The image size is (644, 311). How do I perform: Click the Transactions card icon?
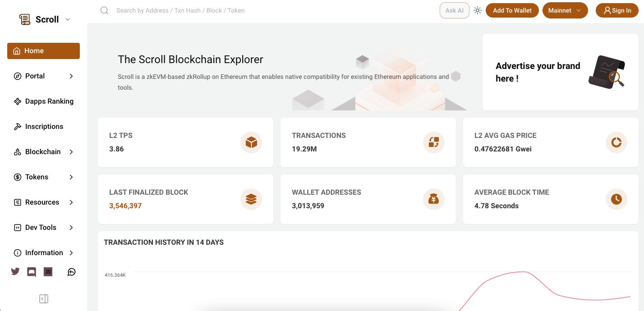pyautogui.click(x=434, y=142)
